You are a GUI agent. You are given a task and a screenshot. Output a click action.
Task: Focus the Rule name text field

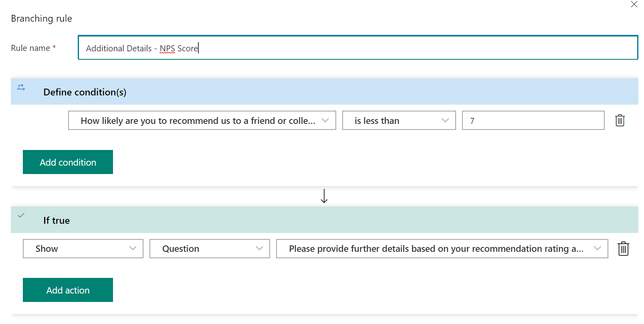coord(358,48)
